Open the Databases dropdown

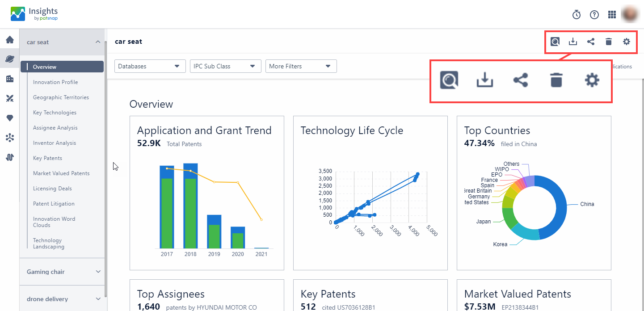click(150, 66)
